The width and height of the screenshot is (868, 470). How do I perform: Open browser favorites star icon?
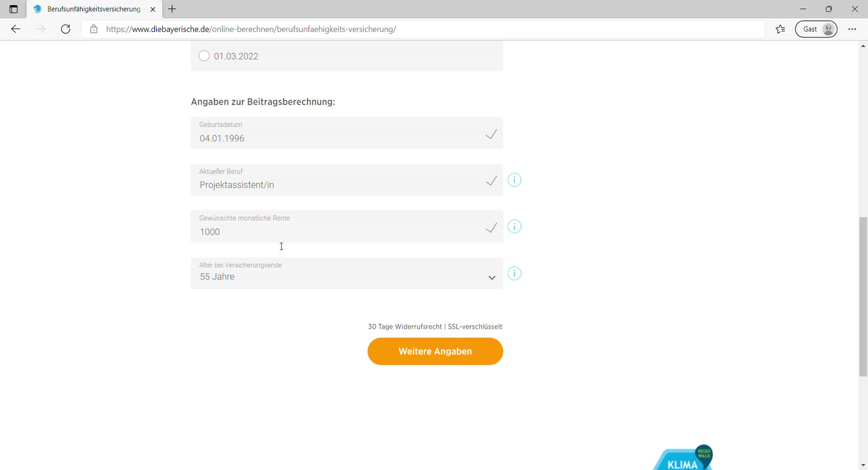coord(780,29)
